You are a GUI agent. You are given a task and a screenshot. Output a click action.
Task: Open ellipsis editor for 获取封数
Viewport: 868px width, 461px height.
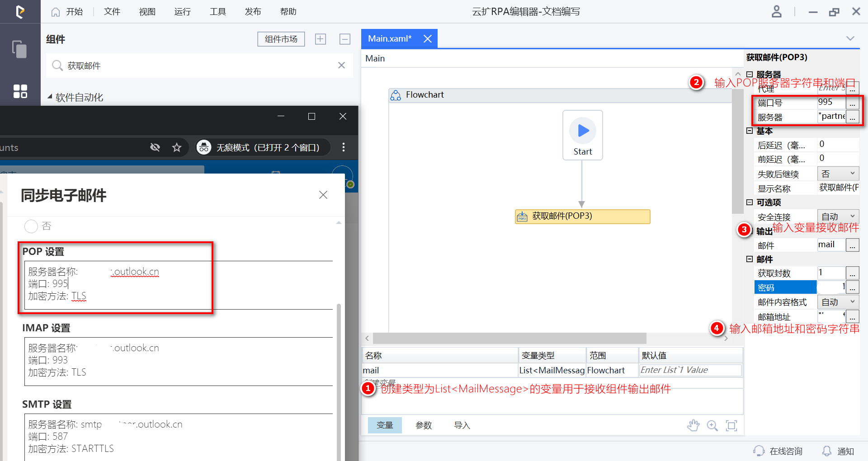(x=852, y=273)
